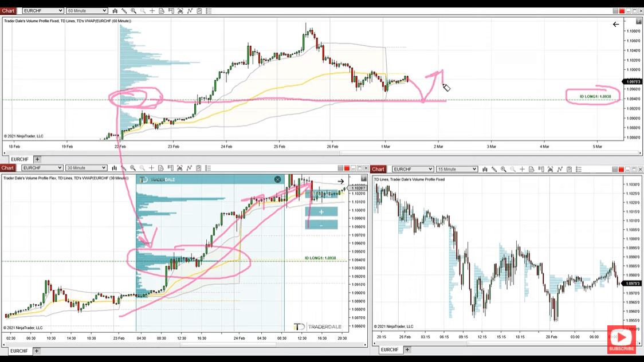
Task: Open chart style selector in 30 Minute chart
Action: [x=114, y=168]
